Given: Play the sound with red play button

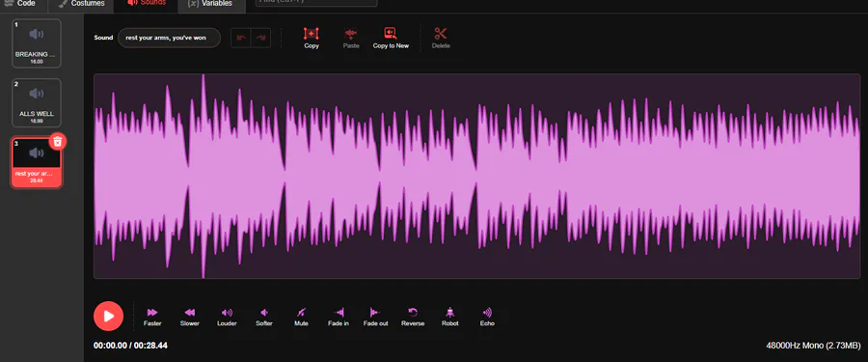Looking at the screenshot, I should 108,316.
